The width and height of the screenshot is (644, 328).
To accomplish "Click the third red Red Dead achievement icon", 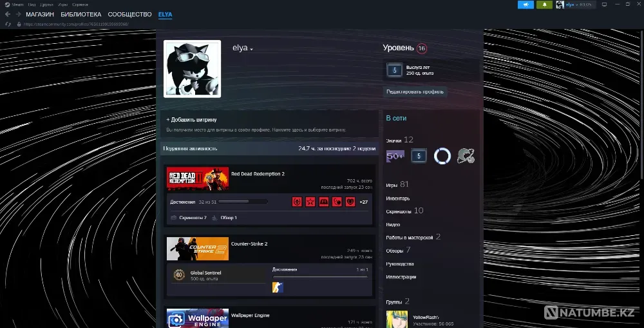I will (x=324, y=202).
